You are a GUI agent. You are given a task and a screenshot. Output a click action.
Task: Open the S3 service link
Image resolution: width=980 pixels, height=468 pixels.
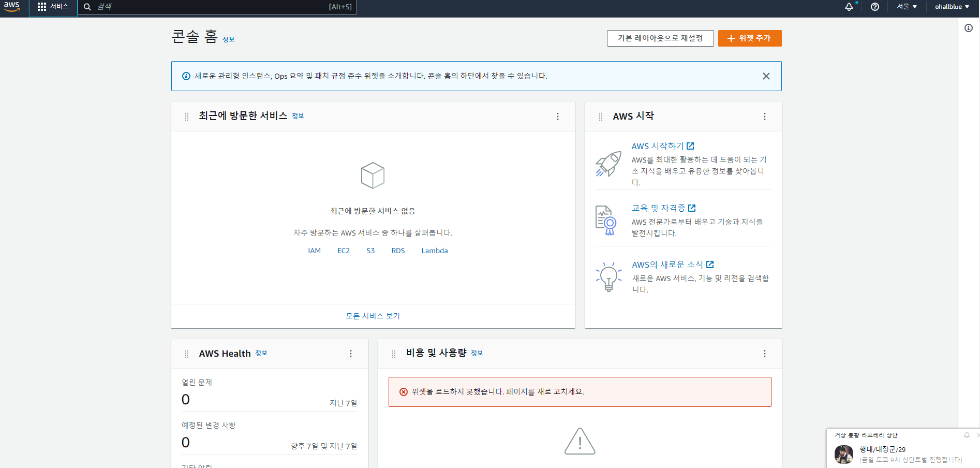click(x=370, y=251)
